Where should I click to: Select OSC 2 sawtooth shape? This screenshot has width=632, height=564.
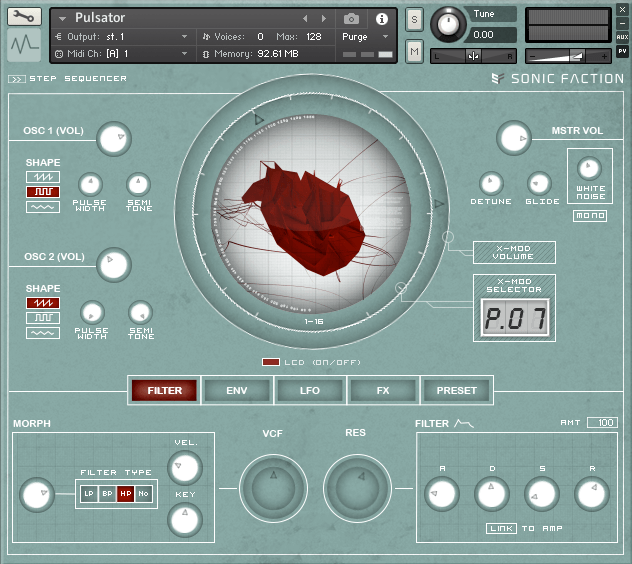pyautogui.click(x=43, y=303)
